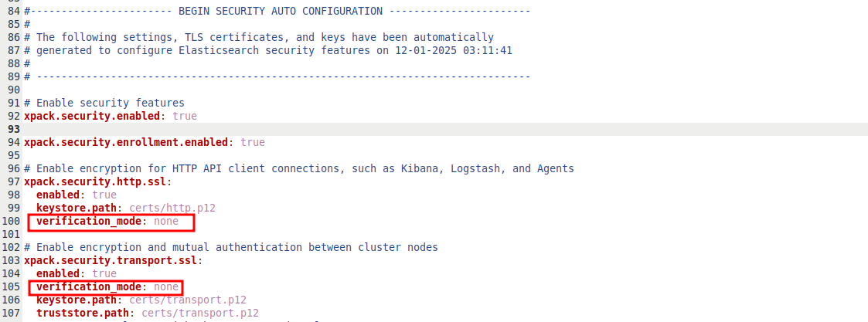868x322 pixels.
Task: Click line number 101 in gutter
Action: [11, 234]
